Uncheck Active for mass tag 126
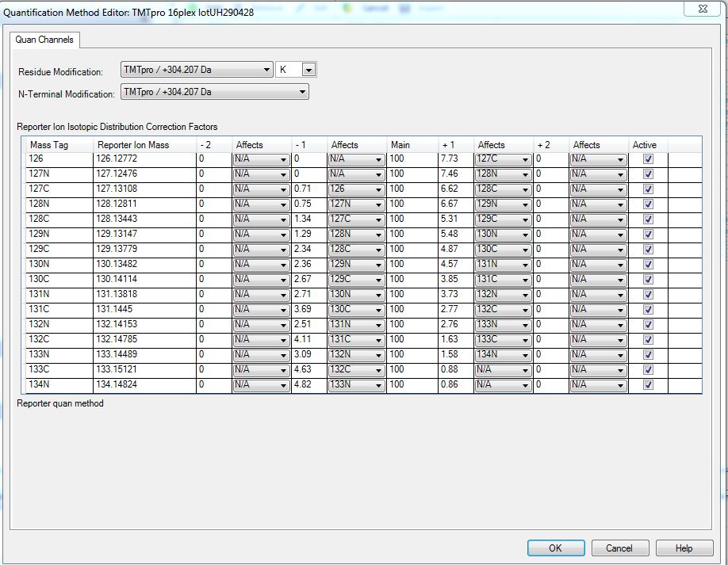 coord(648,159)
